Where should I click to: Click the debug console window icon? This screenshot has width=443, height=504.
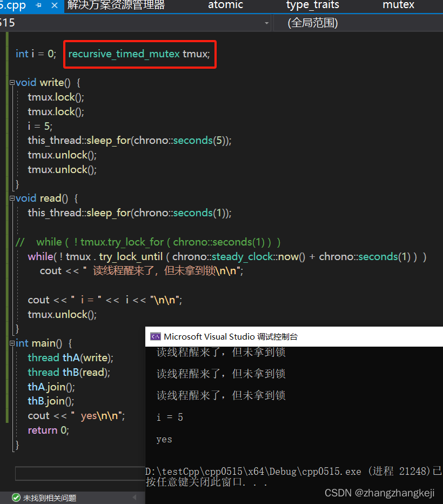point(156,336)
